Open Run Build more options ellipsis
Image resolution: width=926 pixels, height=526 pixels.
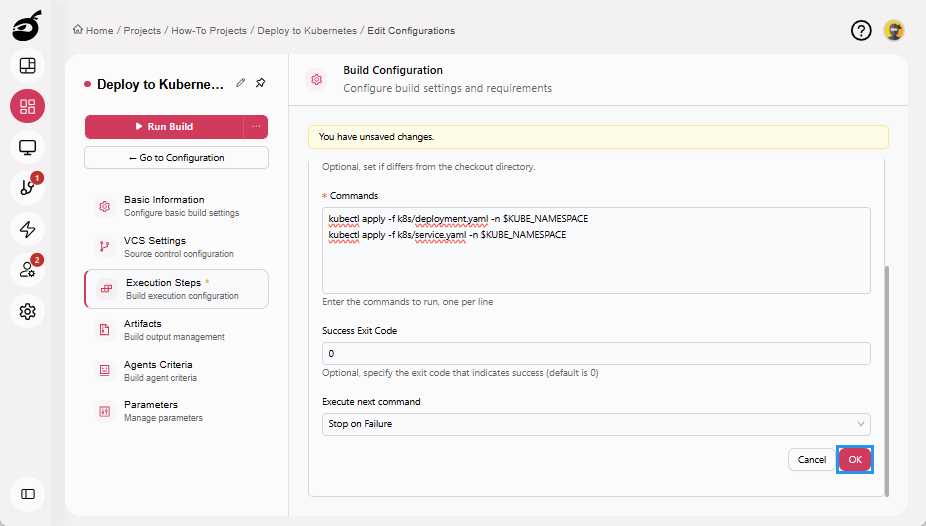[256, 126]
